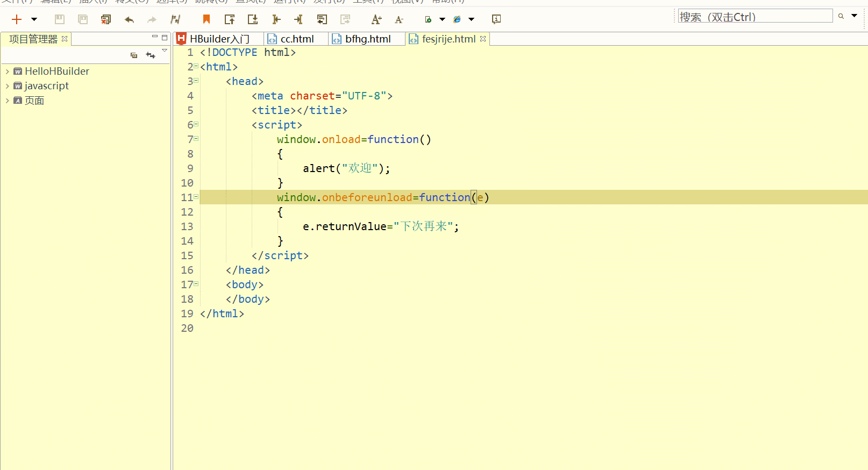The image size is (868, 470).
Task: Collapse the onbeforeunload fold on line 11
Action: pos(196,197)
